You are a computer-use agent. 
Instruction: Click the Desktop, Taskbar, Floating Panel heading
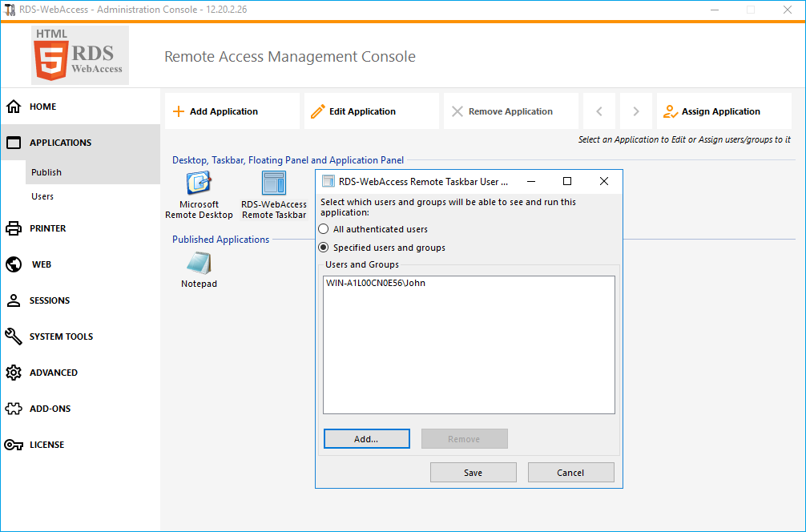[288, 160]
